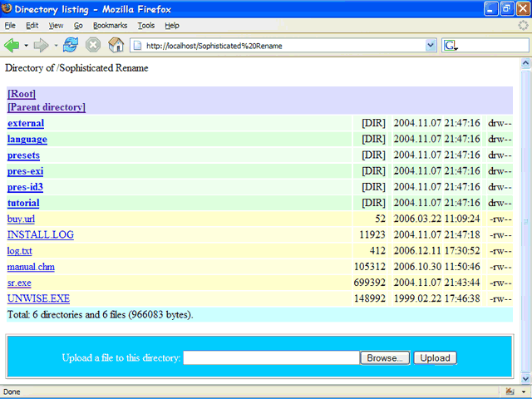Open the Tools menu
The image size is (532, 399).
(146, 26)
